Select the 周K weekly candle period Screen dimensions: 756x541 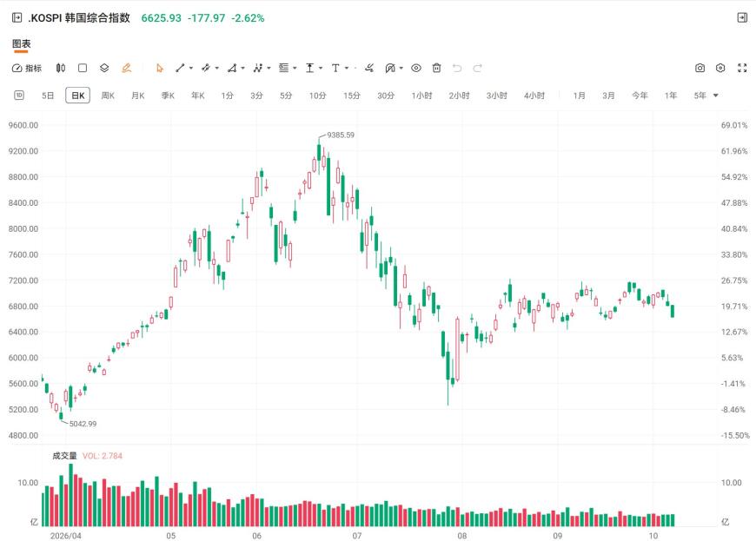coord(108,96)
